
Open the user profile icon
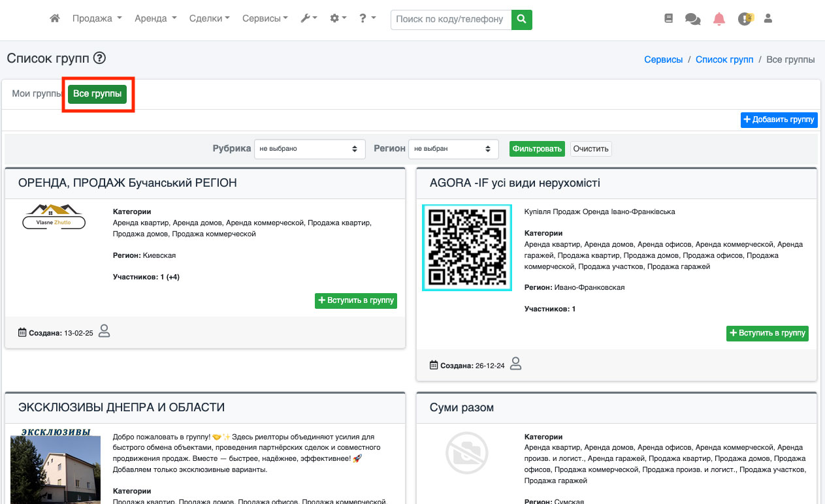click(x=768, y=19)
